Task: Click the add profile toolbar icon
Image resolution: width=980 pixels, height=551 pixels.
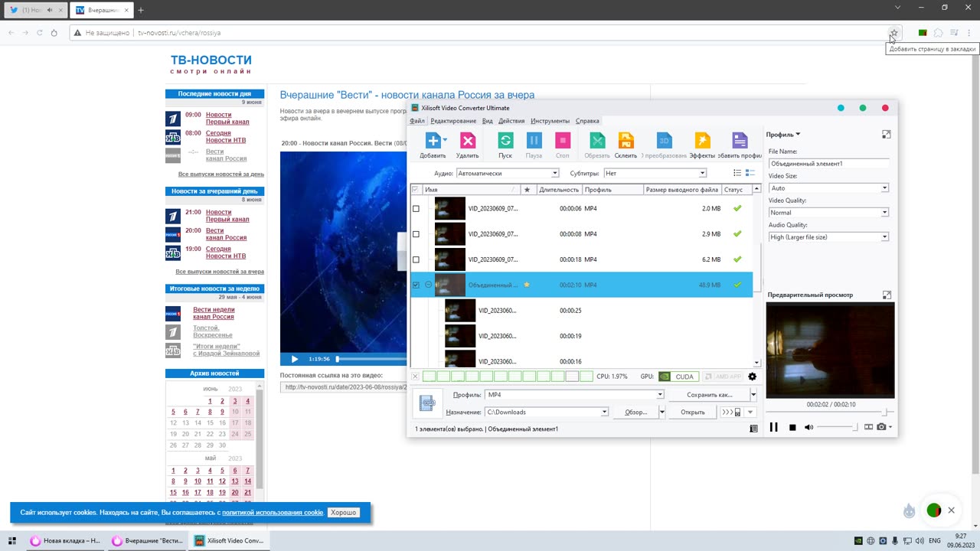Action: [x=740, y=141]
